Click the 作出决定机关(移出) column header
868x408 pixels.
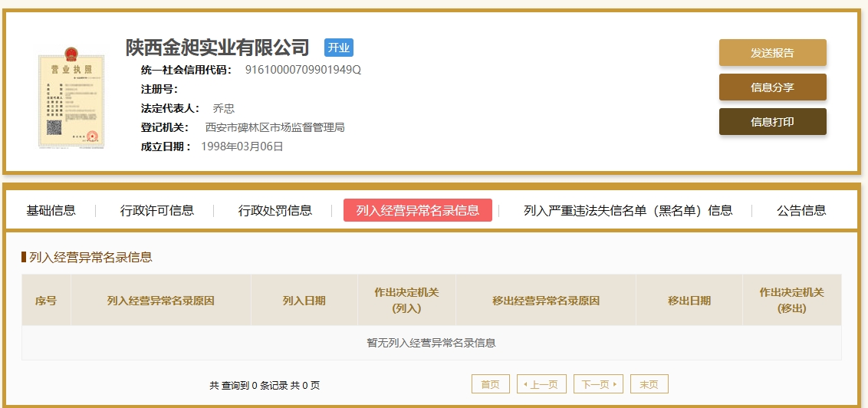click(x=791, y=301)
